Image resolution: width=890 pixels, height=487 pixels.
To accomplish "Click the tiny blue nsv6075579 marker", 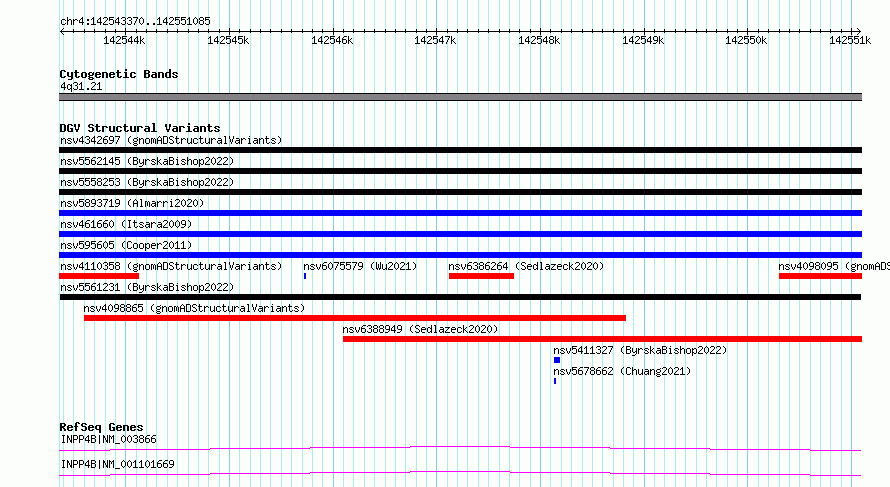I will point(305,276).
